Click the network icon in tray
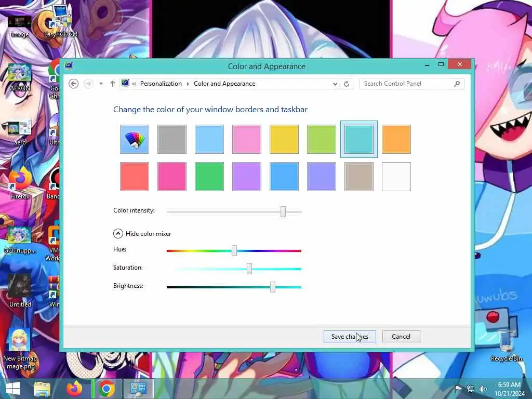This screenshot has height=399, width=532. pyautogui.click(x=471, y=389)
